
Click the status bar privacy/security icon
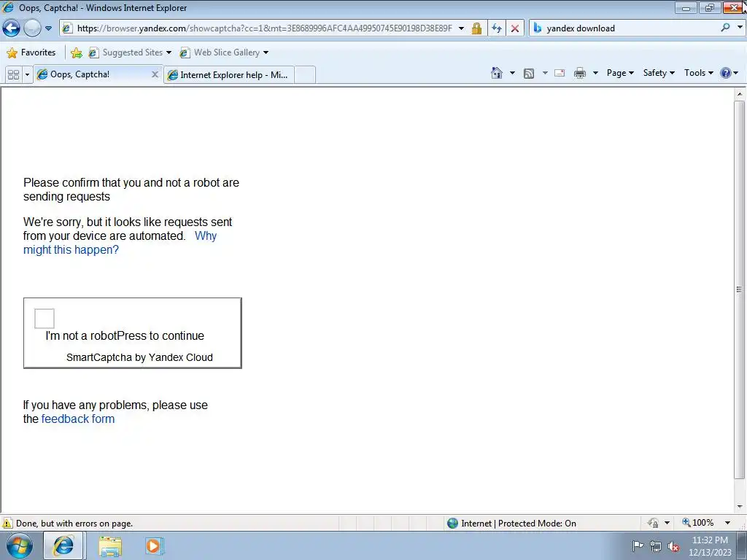click(653, 523)
